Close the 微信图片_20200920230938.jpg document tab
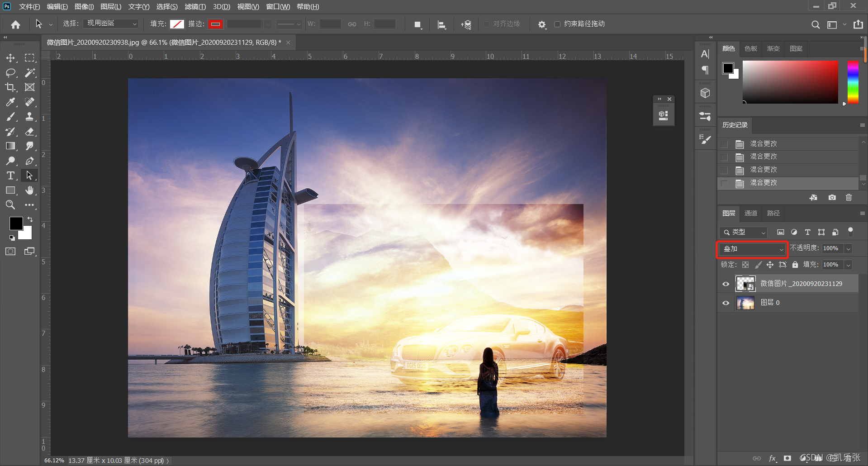868x466 pixels. pos(288,43)
